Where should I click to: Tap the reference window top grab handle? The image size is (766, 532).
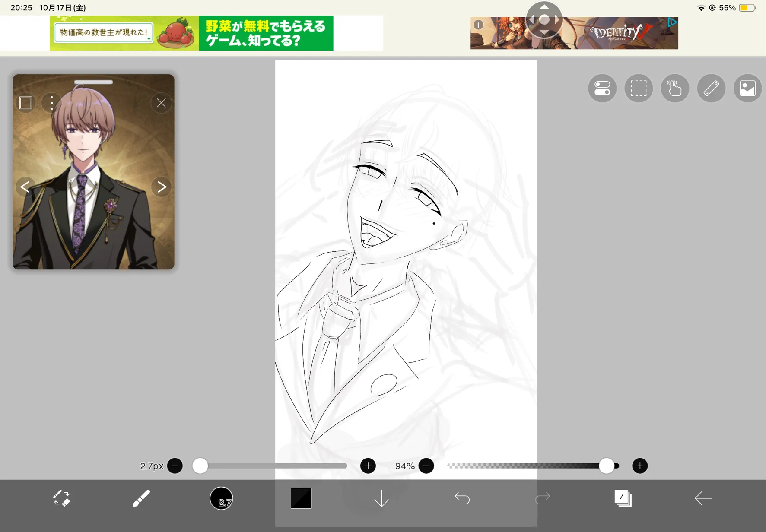pyautogui.click(x=93, y=82)
